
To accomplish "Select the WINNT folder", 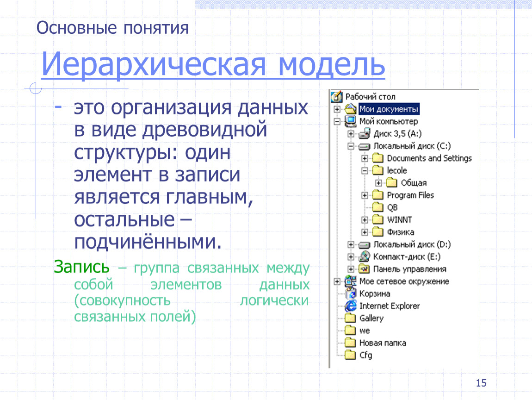I will [399, 219].
